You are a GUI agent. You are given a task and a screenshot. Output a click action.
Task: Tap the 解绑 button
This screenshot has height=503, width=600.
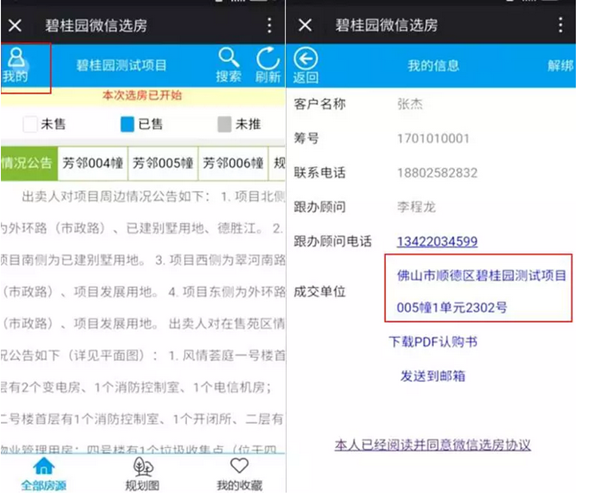pos(561,65)
